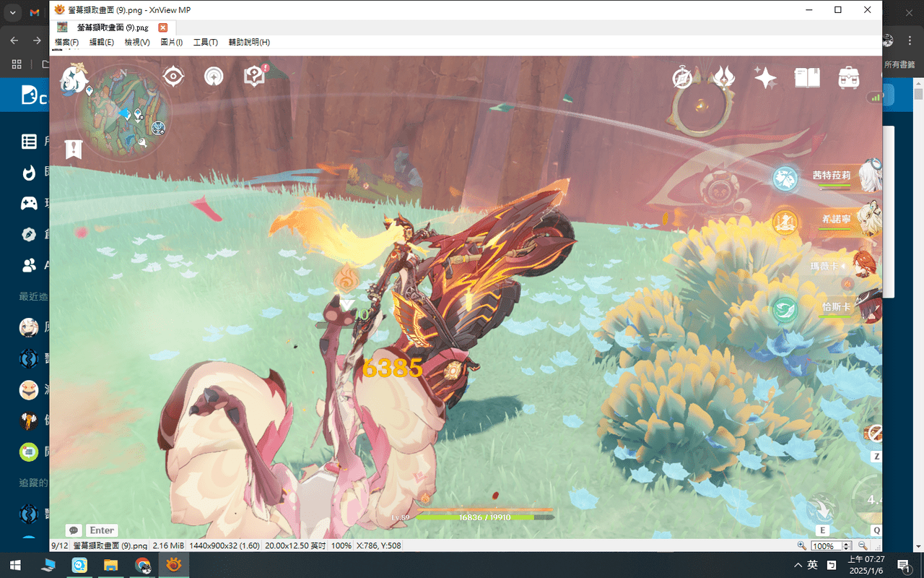Click the zoom in magnifier in the status bar

[x=802, y=545]
